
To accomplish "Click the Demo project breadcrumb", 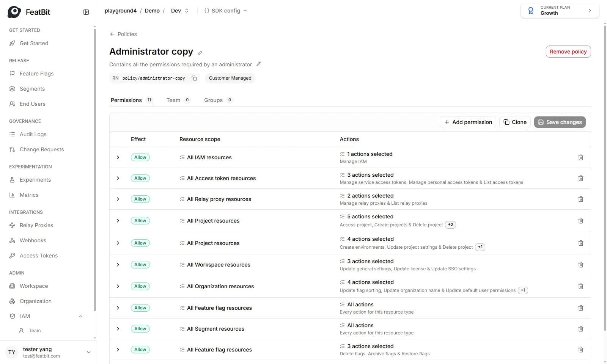I will tap(152, 11).
